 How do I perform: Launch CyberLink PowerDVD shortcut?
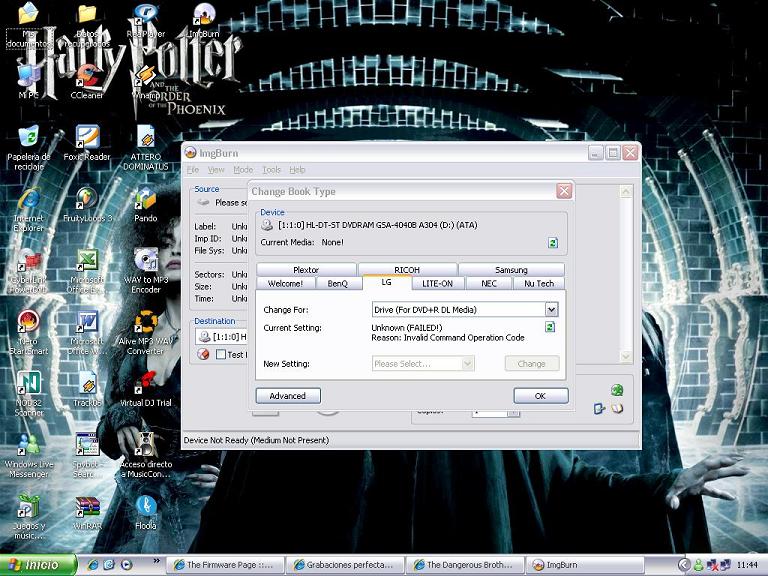[28, 271]
